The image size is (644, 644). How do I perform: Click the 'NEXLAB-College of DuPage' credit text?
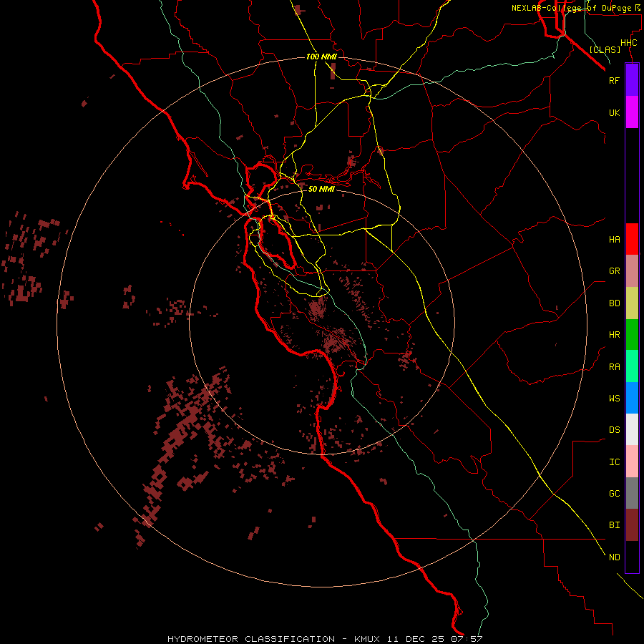pyautogui.click(x=571, y=8)
